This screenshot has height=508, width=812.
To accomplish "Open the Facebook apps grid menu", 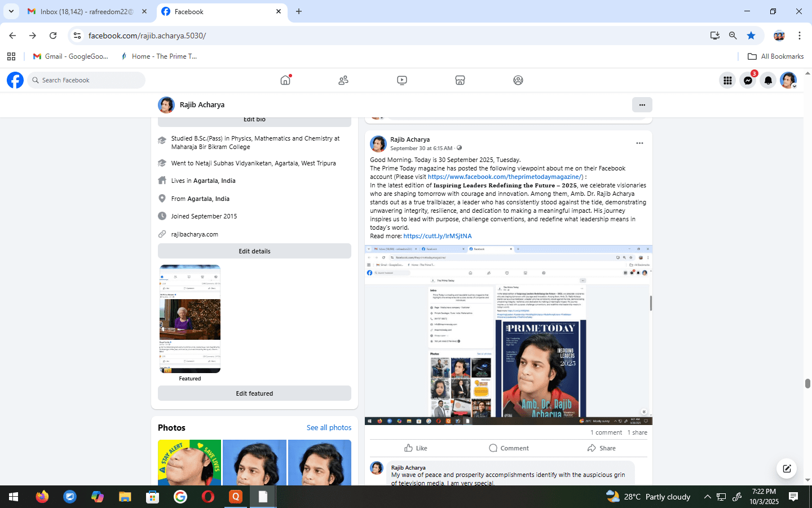I will point(727,81).
